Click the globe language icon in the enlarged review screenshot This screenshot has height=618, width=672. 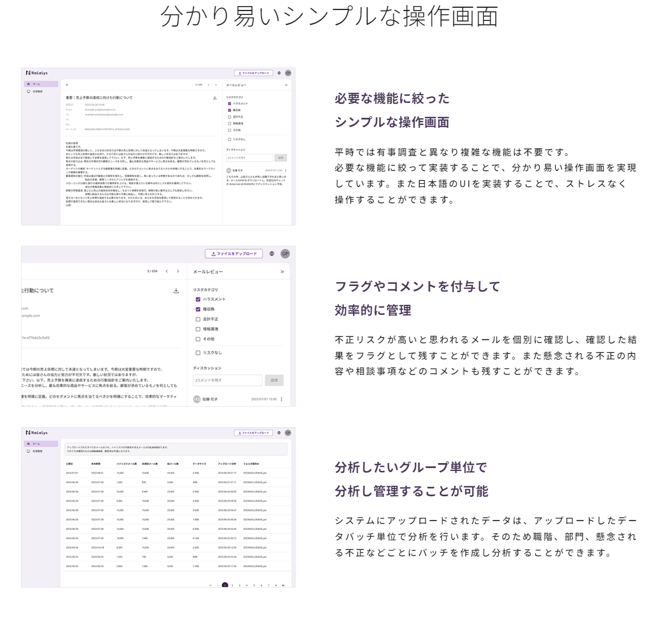[272, 254]
